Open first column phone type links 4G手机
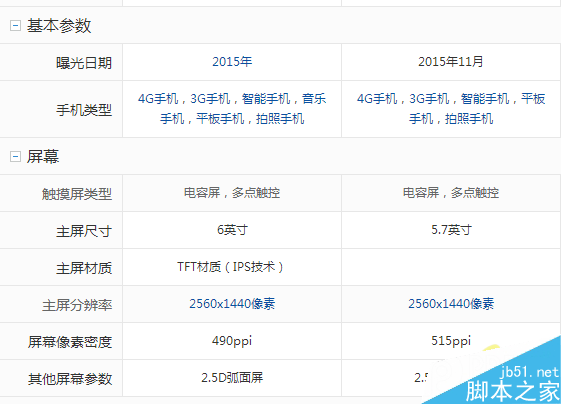 (x=158, y=99)
